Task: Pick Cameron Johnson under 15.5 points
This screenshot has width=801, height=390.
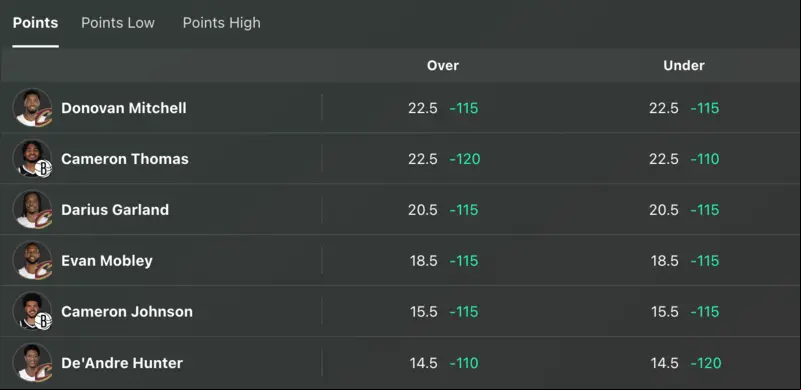Action: coord(684,311)
